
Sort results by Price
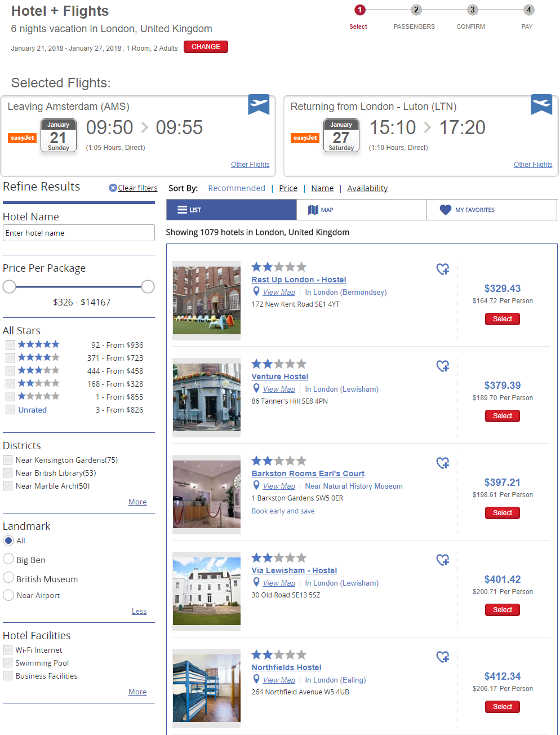(x=288, y=188)
